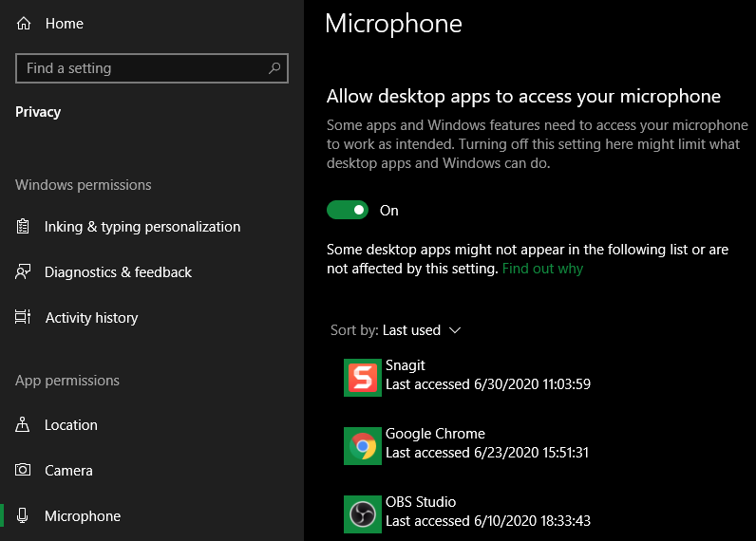
Task: Open Inking & typing personalization settings
Action: [142, 227]
